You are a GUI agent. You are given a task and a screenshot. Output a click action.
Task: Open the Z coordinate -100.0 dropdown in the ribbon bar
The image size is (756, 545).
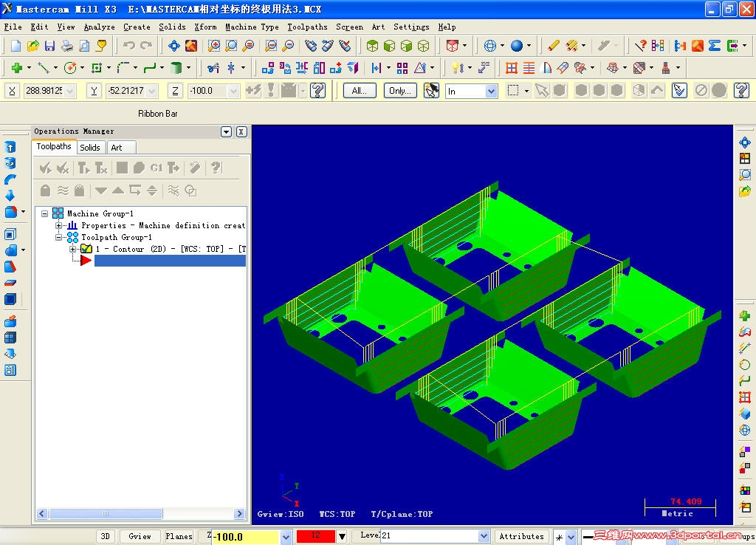234,91
